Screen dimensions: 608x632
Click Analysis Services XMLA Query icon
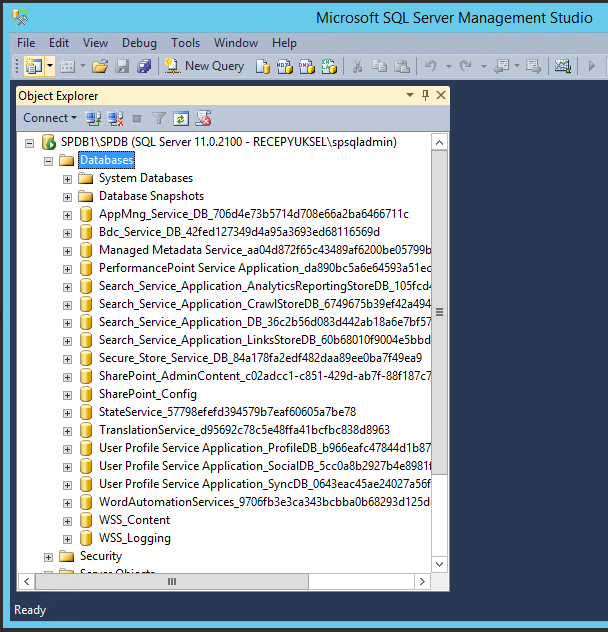click(329, 66)
